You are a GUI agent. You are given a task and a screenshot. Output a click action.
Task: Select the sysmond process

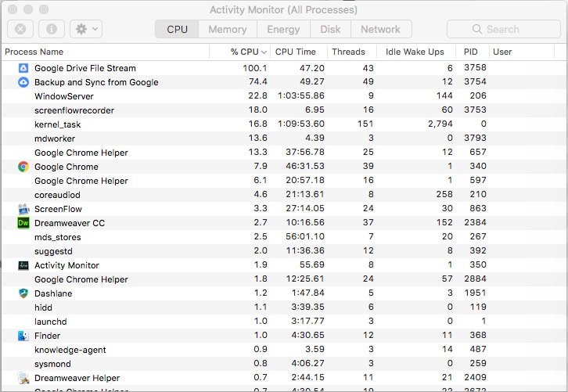point(52,364)
